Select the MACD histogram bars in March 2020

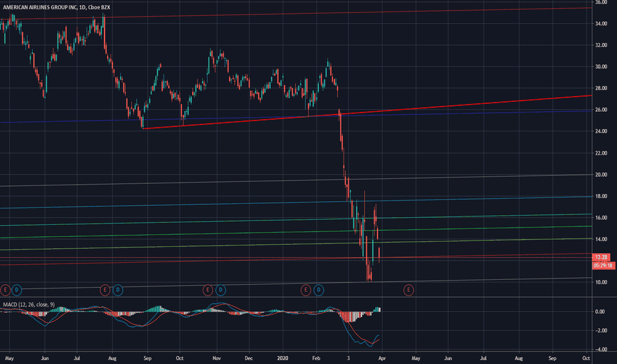360,315
